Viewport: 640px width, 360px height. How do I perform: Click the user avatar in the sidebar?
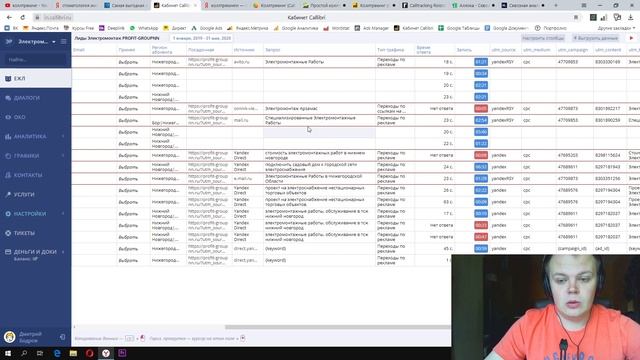pos(10,337)
